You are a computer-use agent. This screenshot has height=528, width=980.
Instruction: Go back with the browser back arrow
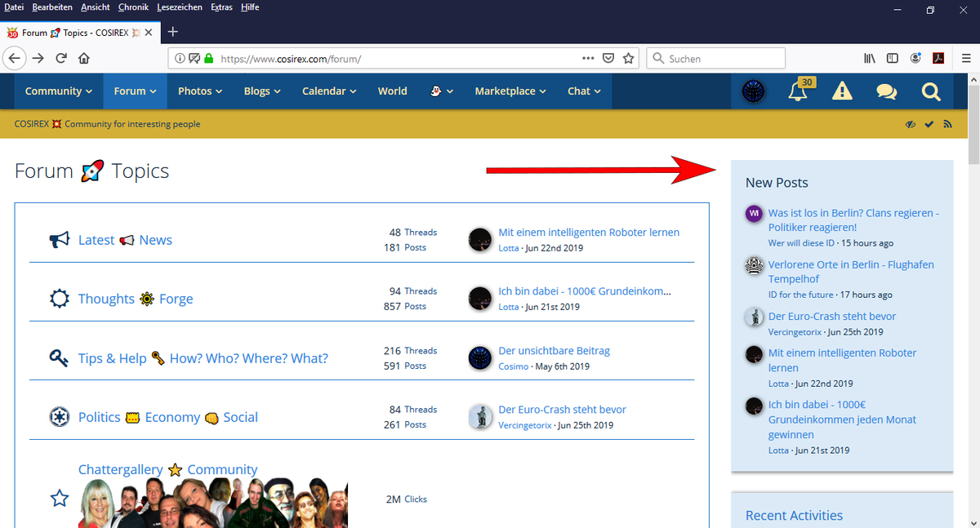15,58
